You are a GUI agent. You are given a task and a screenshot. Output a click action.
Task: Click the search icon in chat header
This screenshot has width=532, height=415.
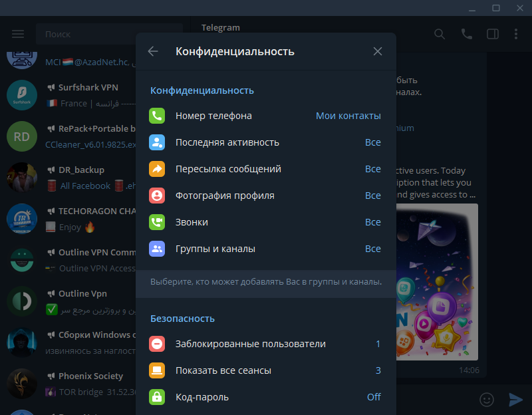pyautogui.click(x=440, y=34)
